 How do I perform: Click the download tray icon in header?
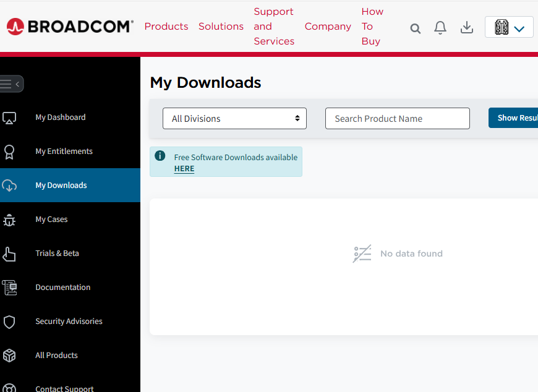467,27
